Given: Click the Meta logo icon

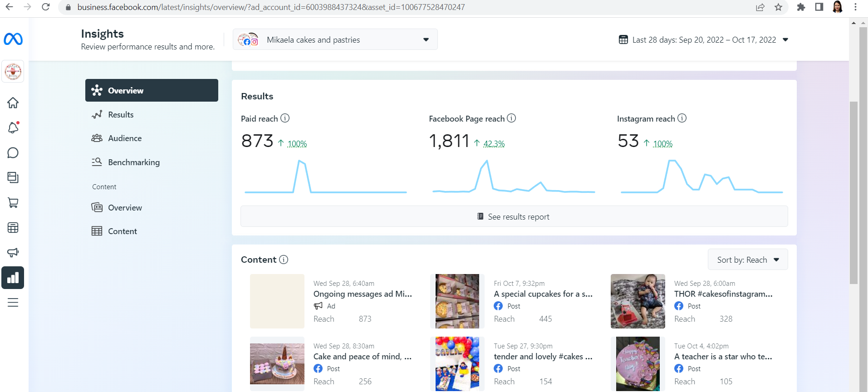Looking at the screenshot, I should tap(13, 39).
